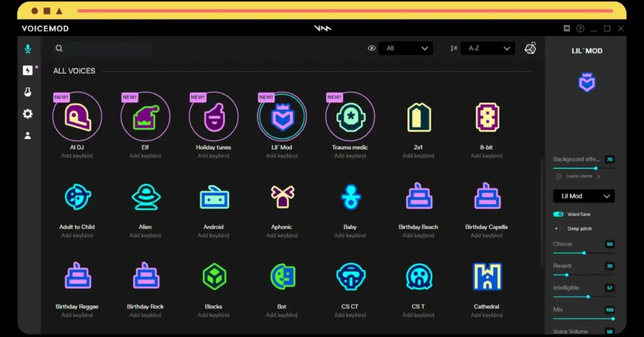Viewport: 644px width, 337px height.
Task: Pick the Trauma medic voice
Action: pos(350,116)
